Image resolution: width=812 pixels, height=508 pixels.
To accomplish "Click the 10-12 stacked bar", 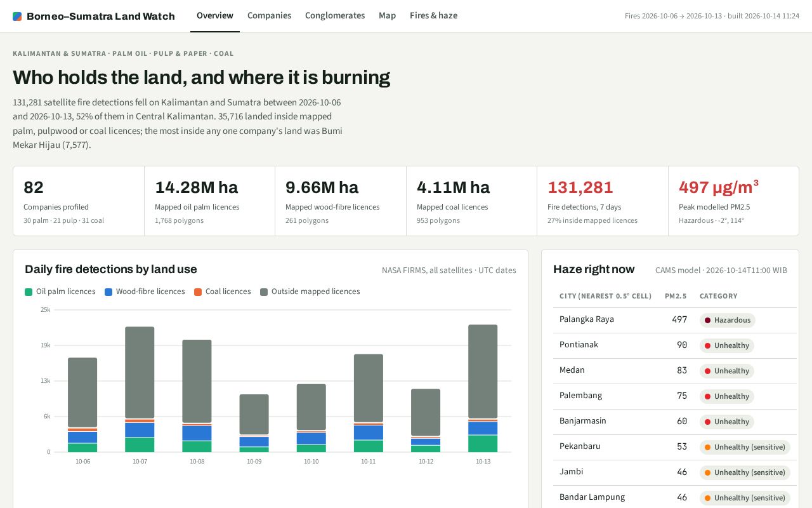I will (426, 420).
